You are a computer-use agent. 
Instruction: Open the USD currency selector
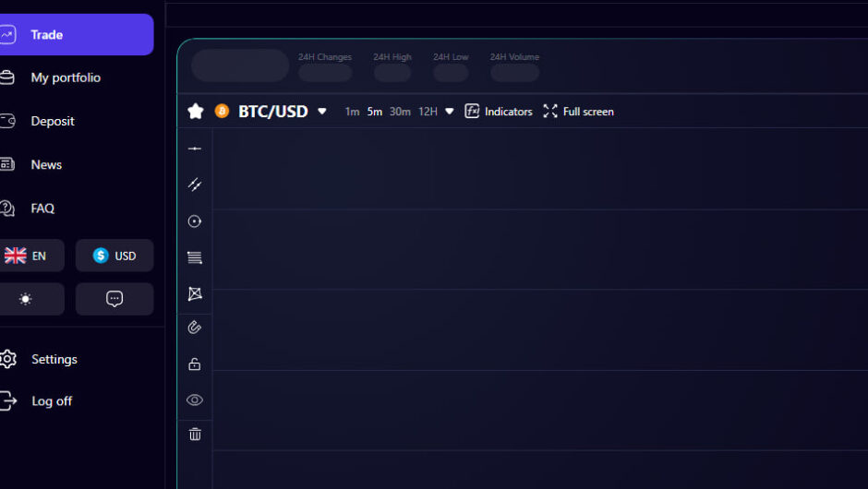(x=115, y=256)
